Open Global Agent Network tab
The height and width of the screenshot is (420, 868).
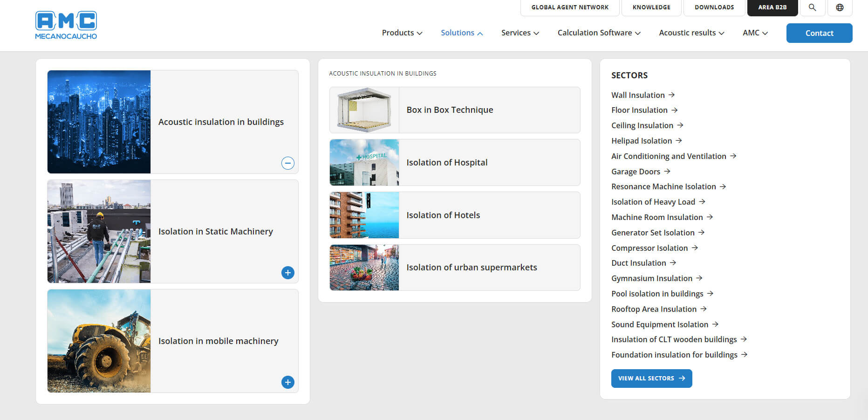tap(570, 7)
